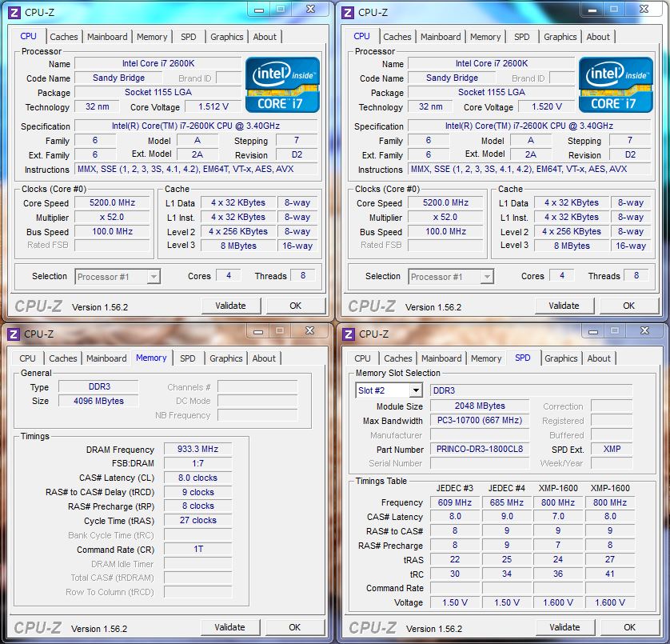Open Graphics tab in the Memory-tab window
670x644 pixels.
(x=226, y=358)
